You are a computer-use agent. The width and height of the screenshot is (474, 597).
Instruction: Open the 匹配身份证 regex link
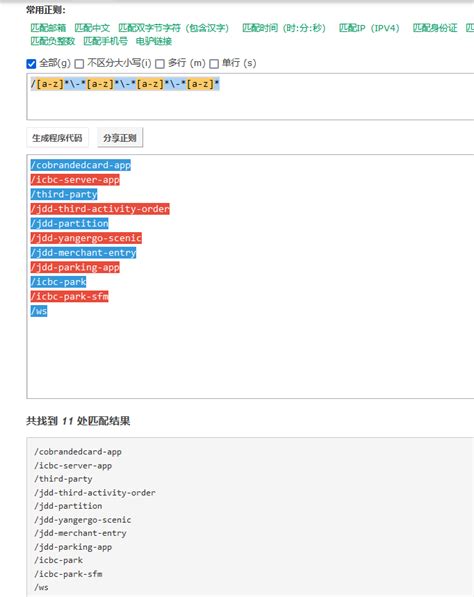[435, 28]
